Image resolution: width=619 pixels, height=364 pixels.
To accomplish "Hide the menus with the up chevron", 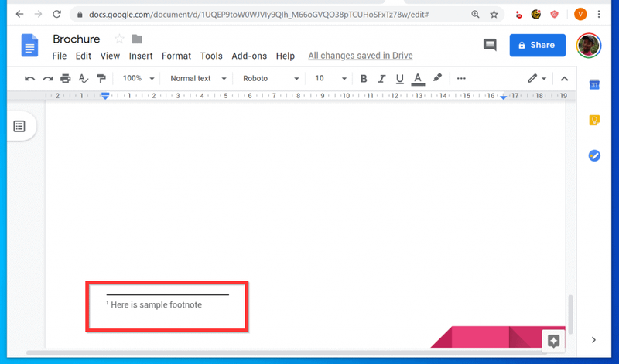I will pos(564,79).
